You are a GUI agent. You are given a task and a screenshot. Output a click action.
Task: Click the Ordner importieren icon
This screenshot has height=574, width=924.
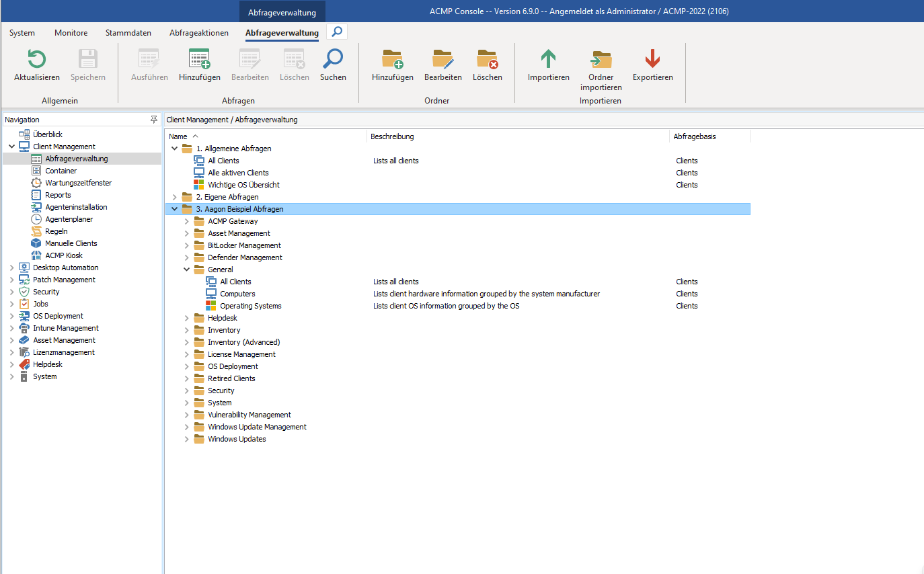pos(601,60)
